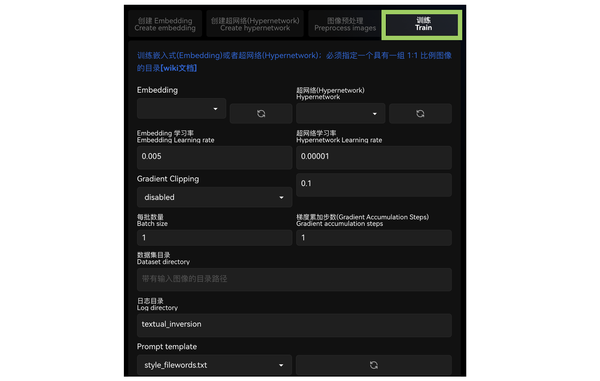Click the Hypernetwork Learning rate field
This screenshot has height=381, width=600.
click(x=374, y=157)
